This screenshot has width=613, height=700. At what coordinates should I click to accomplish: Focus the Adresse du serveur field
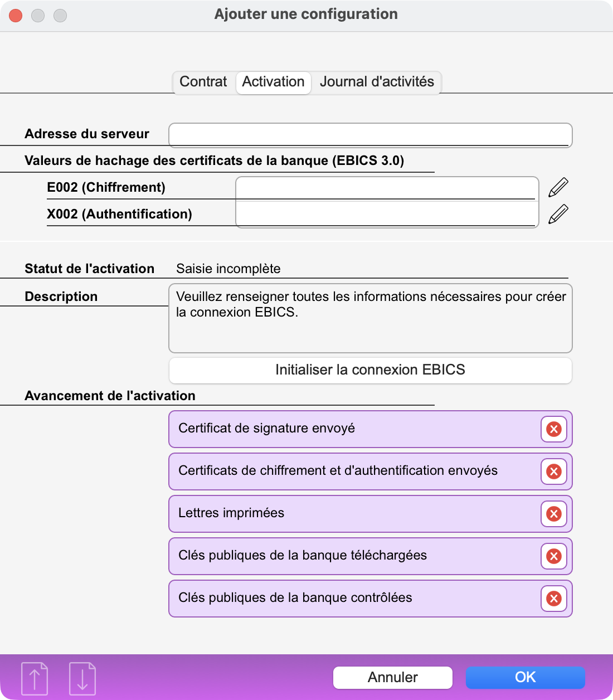tap(370, 134)
